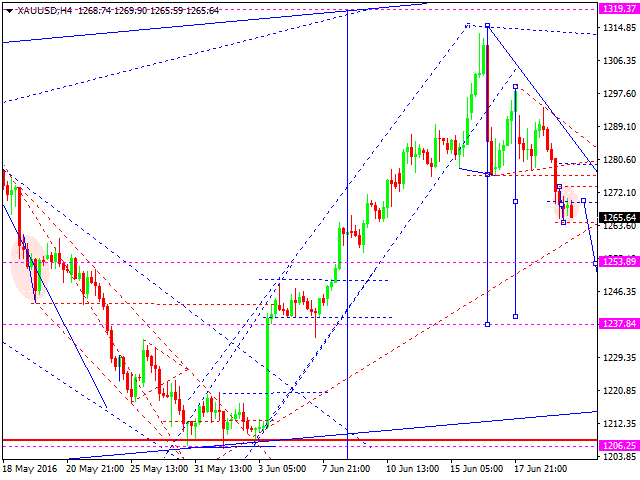Click the 1297.60 price scale value

[x=620, y=93]
